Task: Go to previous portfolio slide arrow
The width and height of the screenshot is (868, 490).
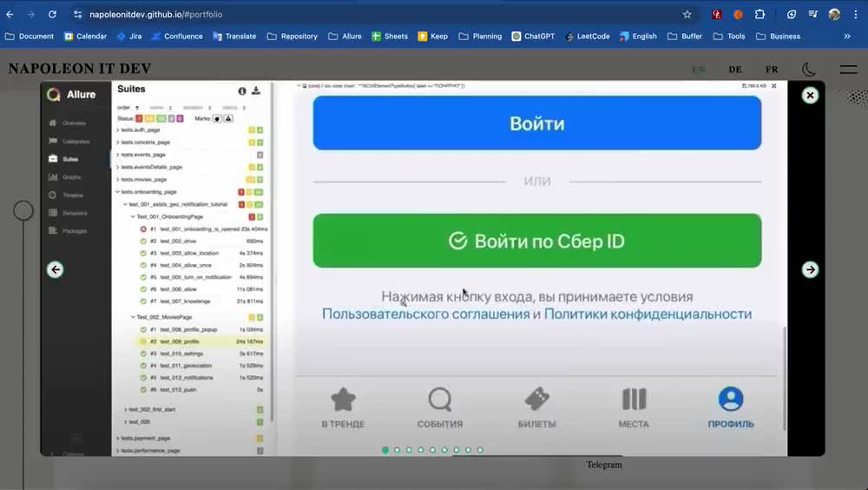Action: click(55, 270)
